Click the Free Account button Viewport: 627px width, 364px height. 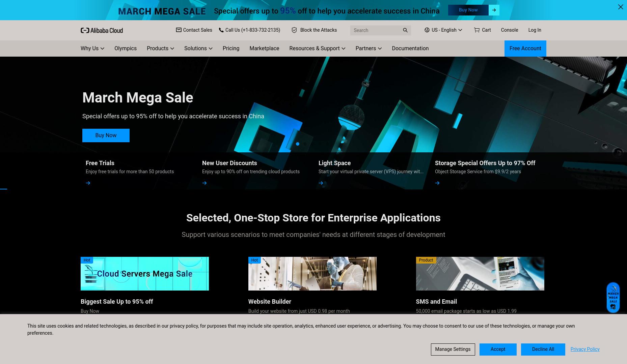pos(525,49)
